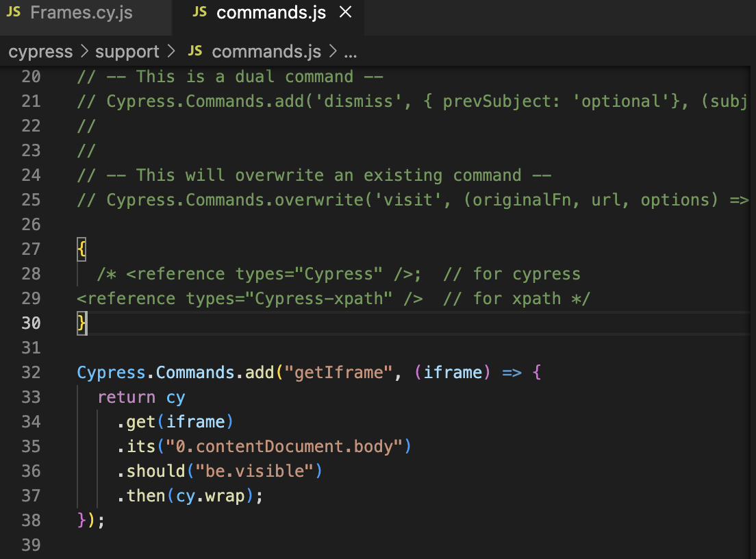Click the "getIframe" string
The width and height of the screenshot is (756, 559).
(x=338, y=373)
